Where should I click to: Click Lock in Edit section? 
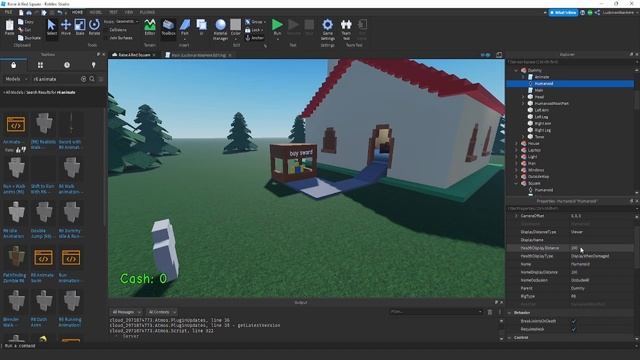pos(254,30)
